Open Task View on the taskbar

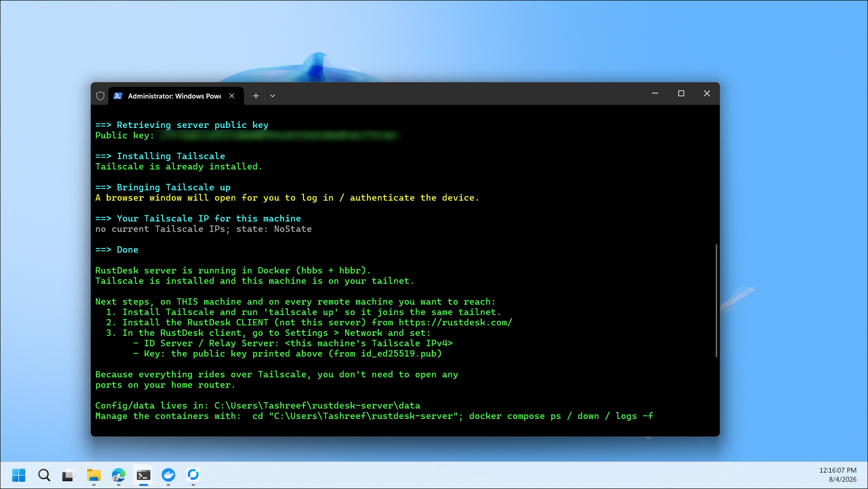68,475
